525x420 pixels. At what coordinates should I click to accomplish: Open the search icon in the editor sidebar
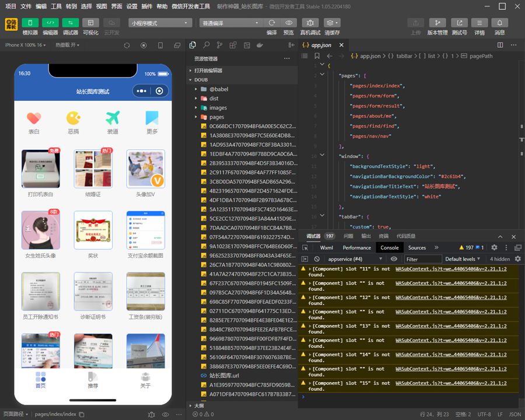click(x=206, y=45)
